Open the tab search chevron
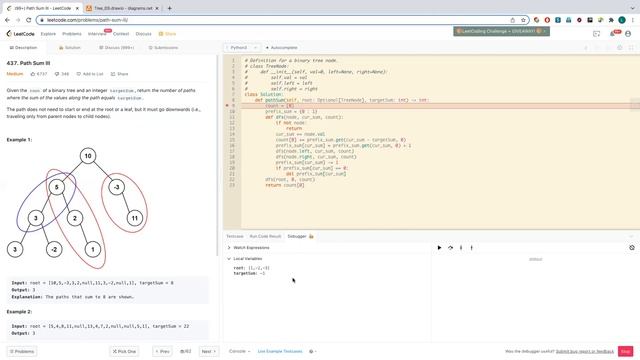 [633, 8]
